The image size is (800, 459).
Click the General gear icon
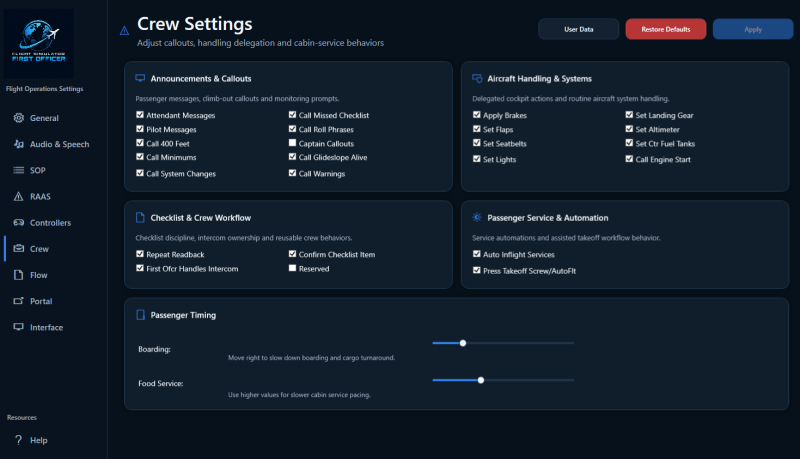tap(18, 118)
